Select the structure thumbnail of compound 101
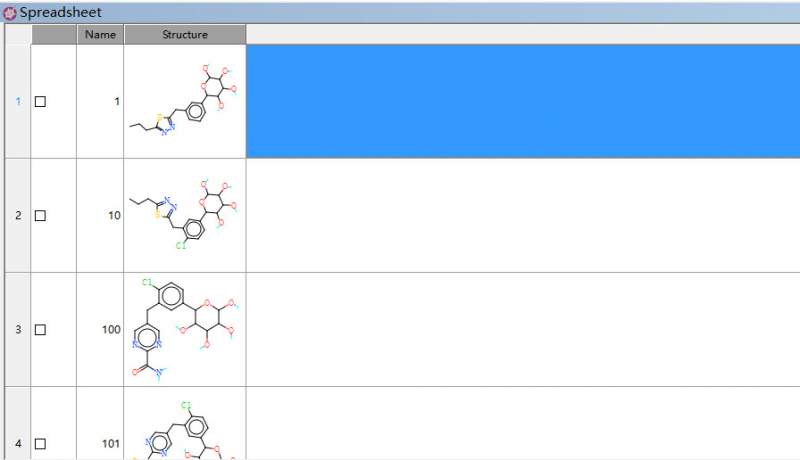This screenshot has height=460, width=800. (185, 424)
